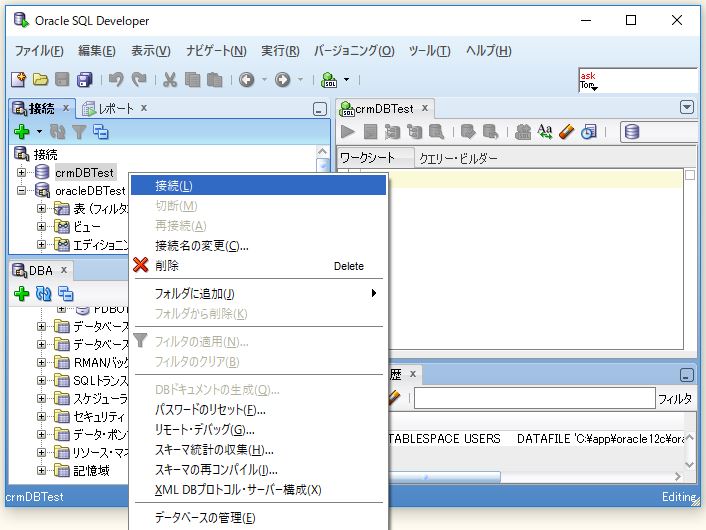Click the Clear eraser icon in the worksheet toolbar
The height and width of the screenshot is (530, 706).
(x=566, y=132)
